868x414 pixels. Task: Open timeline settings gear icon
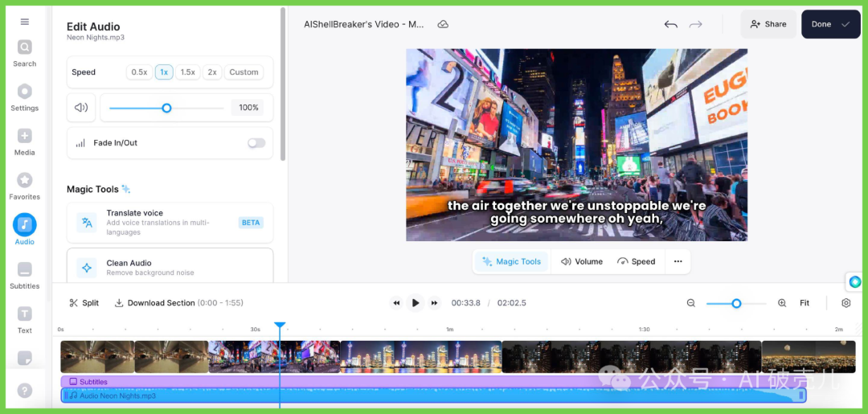[x=845, y=303]
